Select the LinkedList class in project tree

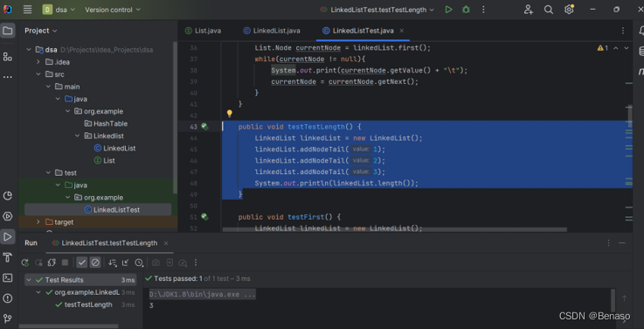pyautogui.click(x=115, y=148)
